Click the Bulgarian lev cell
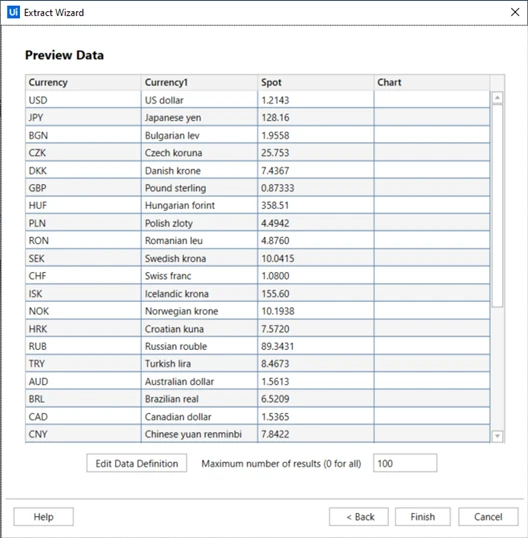This screenshot has width=528, height=538. pos(199,135)
